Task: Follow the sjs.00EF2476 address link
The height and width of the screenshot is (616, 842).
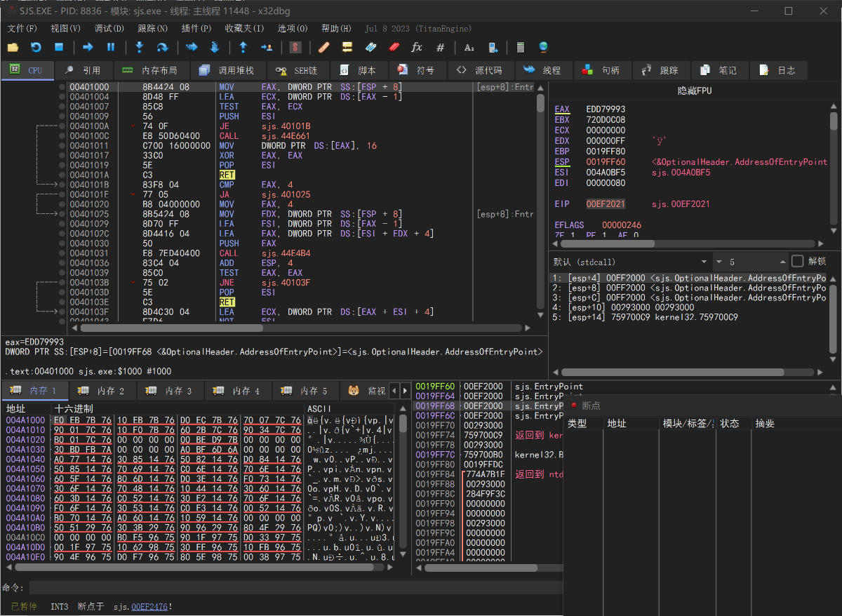Action: (149, 606)
